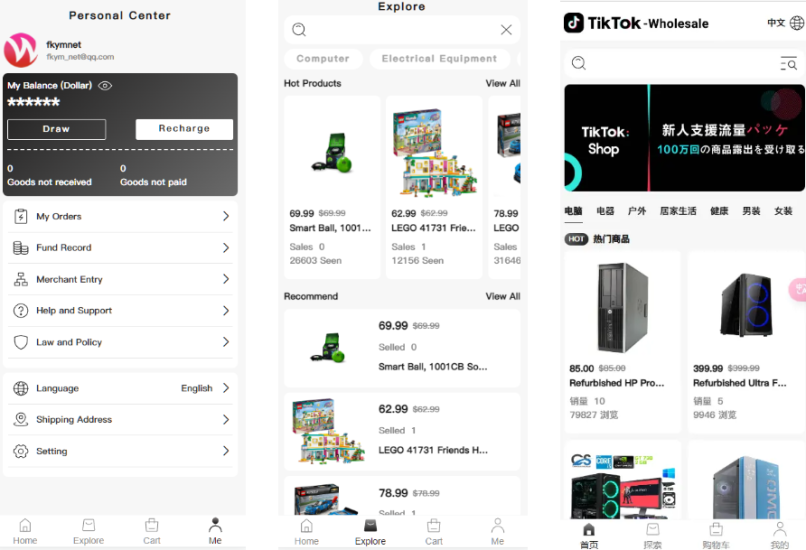The height and width of the screenshot is (550, 806).
Task: Click the Shipping Address location pin icon
Action: pyautogui.click(x=21, y=419)
